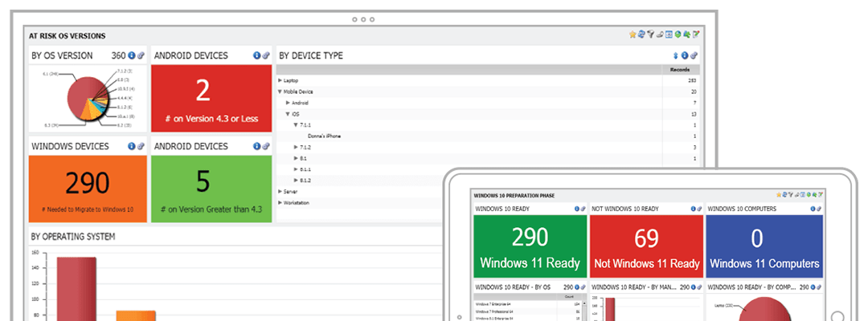Expand the Server row in device tree
868x321 pixels.
(280, 192)
